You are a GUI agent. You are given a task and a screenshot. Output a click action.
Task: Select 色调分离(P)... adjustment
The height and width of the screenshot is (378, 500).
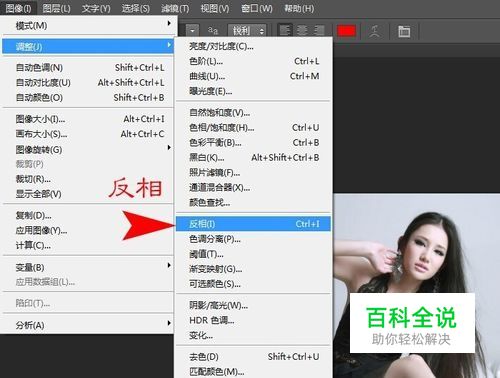pyautogui.click(x=253, y=239)
